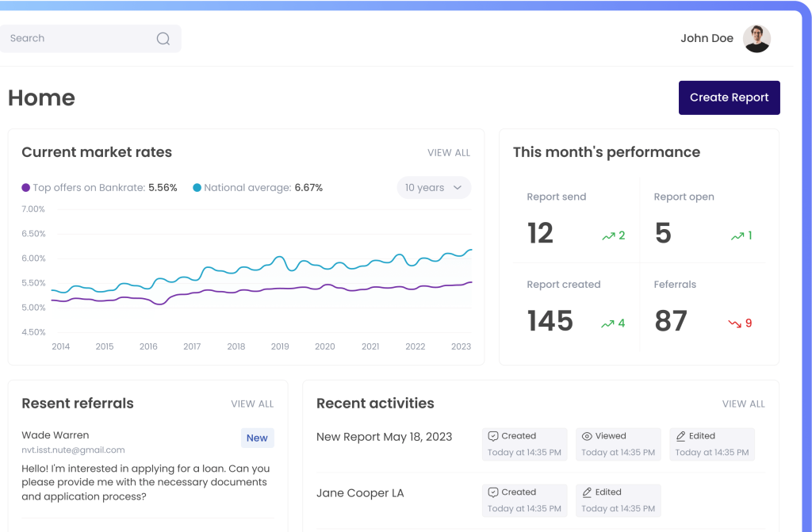Open View All for recent activities

click(743, 404)
